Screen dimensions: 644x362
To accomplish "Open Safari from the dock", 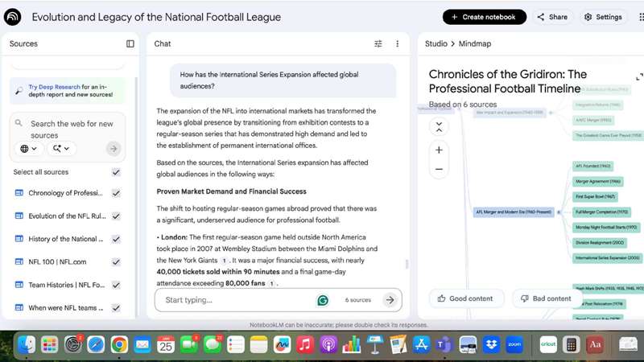I will (x=96, y=345).
